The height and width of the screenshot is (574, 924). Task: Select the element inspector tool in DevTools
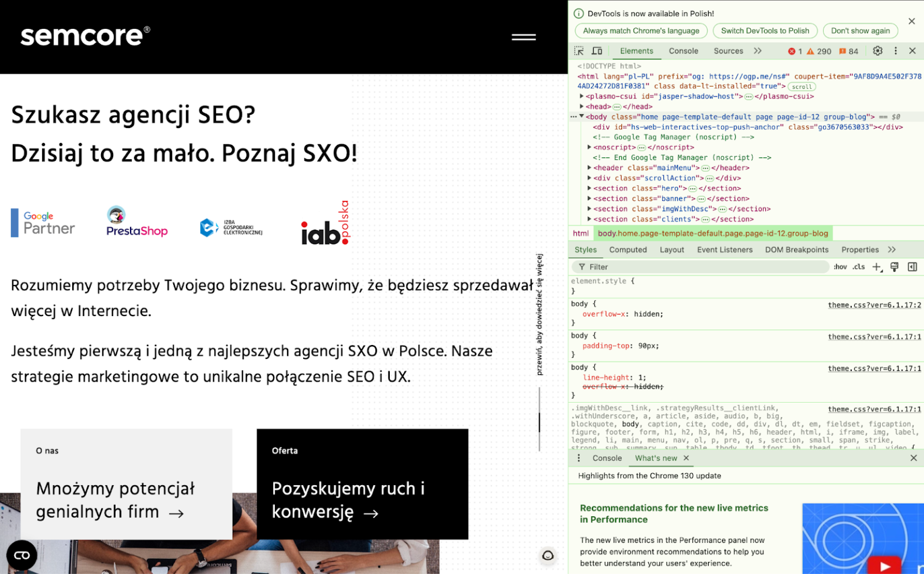[x=580, y=50]
